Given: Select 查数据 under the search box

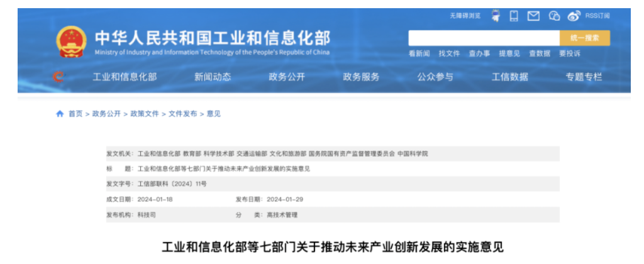Looking at the screenshot, I should point(539,53).
